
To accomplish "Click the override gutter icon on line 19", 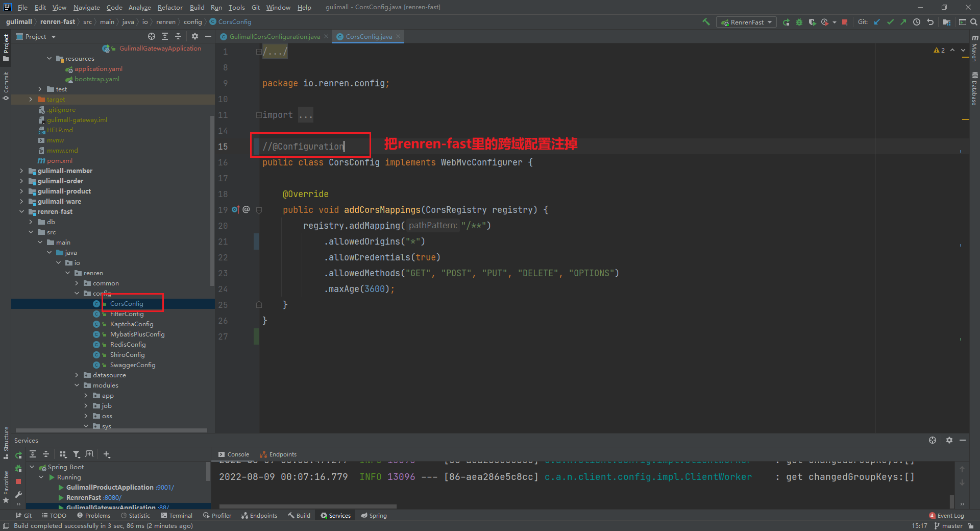I will 235,209.
